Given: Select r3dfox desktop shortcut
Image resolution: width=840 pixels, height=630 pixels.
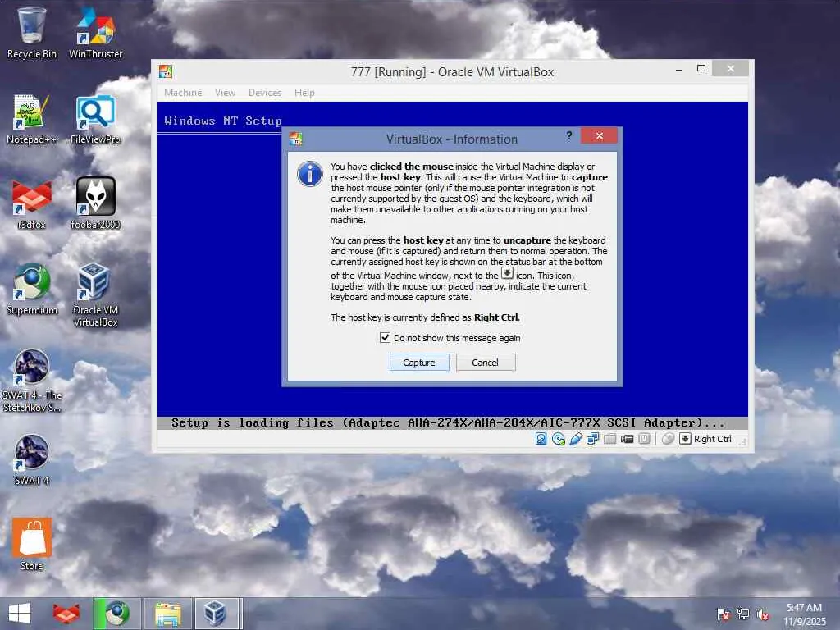Looking at the screenshot, I should coord(32,204).
